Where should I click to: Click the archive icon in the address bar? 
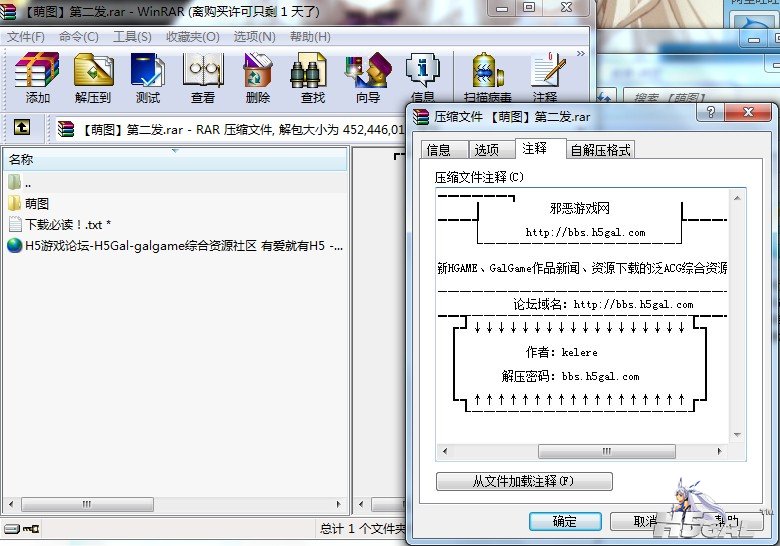66,129
